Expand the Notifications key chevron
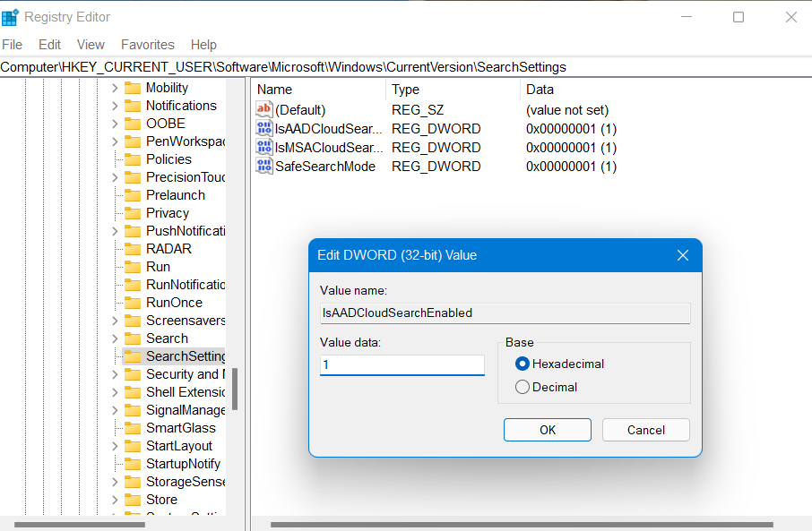This screenshot has width=812, height=531. pyautogui.click(x=115, y=106)
